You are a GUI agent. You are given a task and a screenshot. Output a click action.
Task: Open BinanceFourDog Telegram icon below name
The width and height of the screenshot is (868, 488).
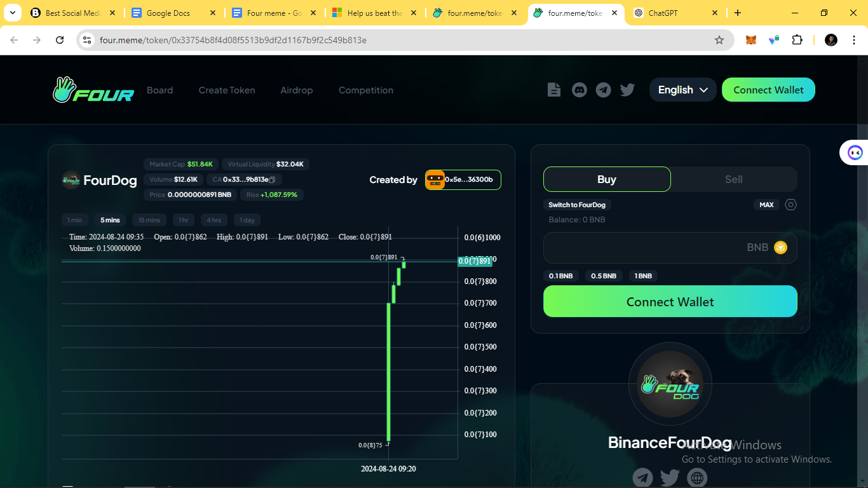click(642, 477)
